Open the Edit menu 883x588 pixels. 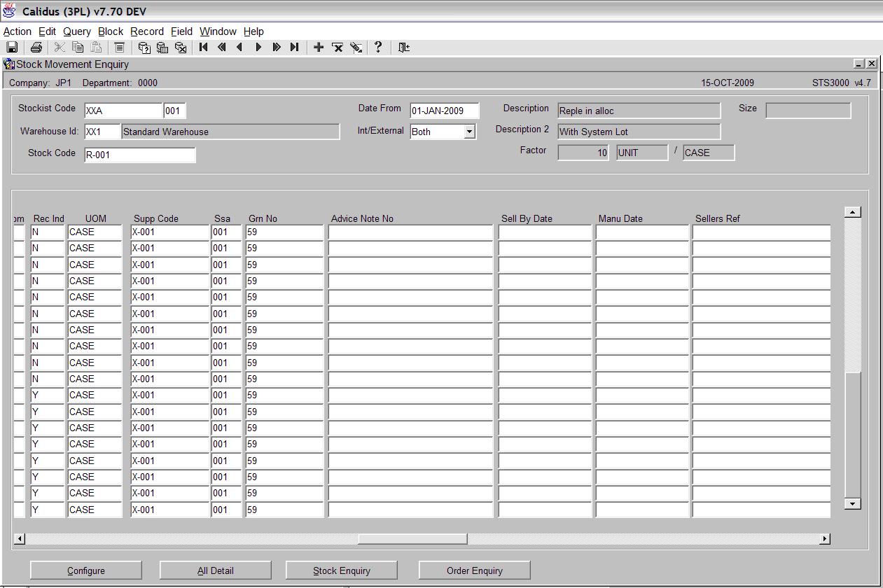[47, 31]
